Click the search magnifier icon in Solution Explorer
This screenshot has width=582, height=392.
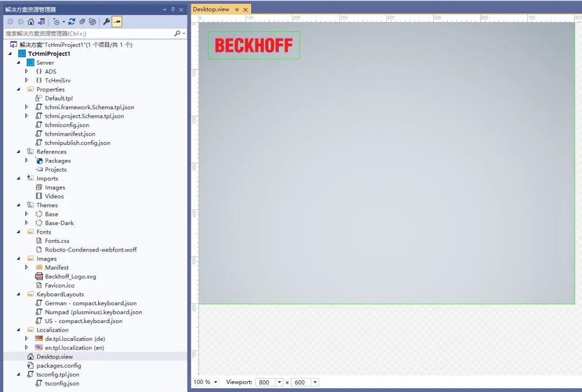point(177,33)
